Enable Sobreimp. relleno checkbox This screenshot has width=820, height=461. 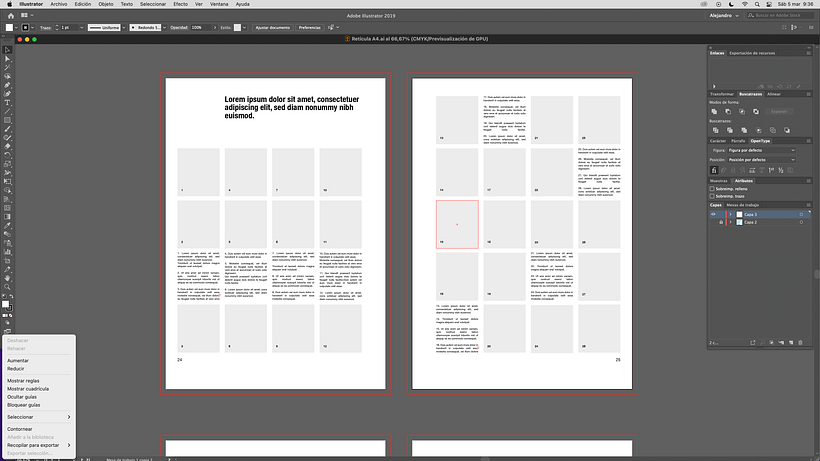click(712, 189)
